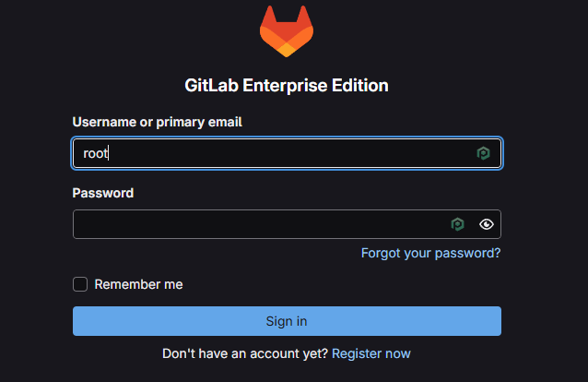
Task: Open the "Forgot your password?" link
Action: [x=430, y=253]
